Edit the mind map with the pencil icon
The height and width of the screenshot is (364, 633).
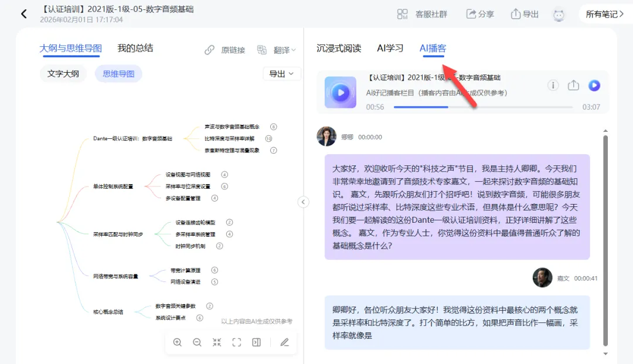click(284, 342)
